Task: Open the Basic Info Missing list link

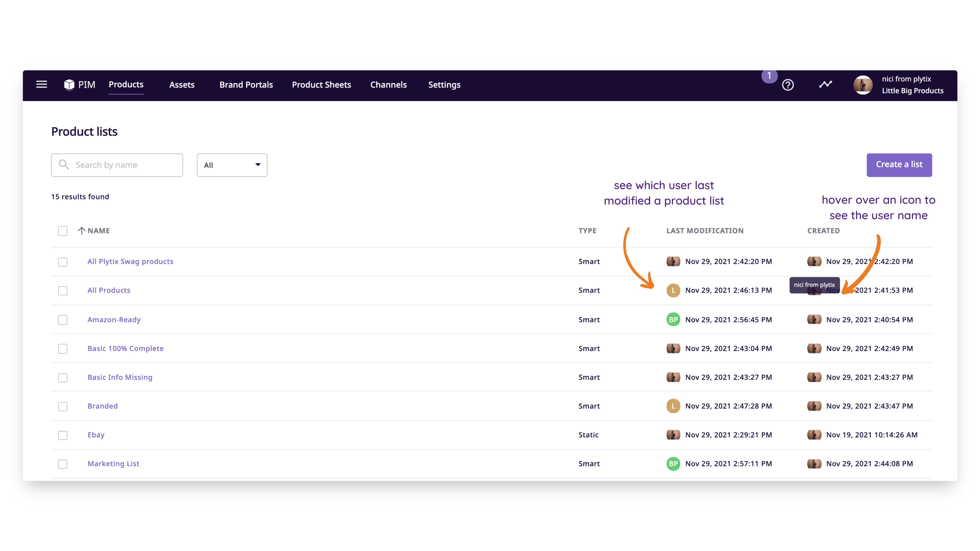Action: pos(119,377)
